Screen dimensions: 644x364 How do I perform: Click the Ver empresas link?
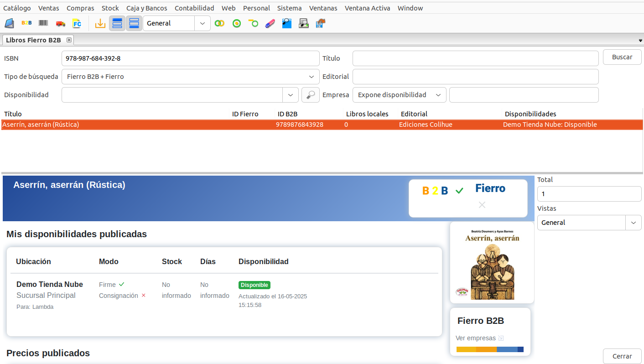point(476,338)
